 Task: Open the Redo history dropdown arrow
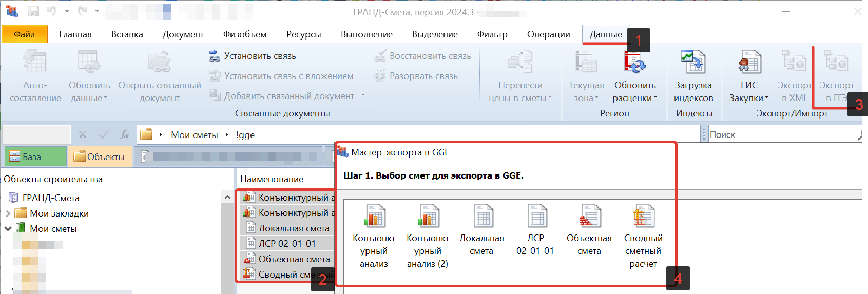click(x=97, y=11)
